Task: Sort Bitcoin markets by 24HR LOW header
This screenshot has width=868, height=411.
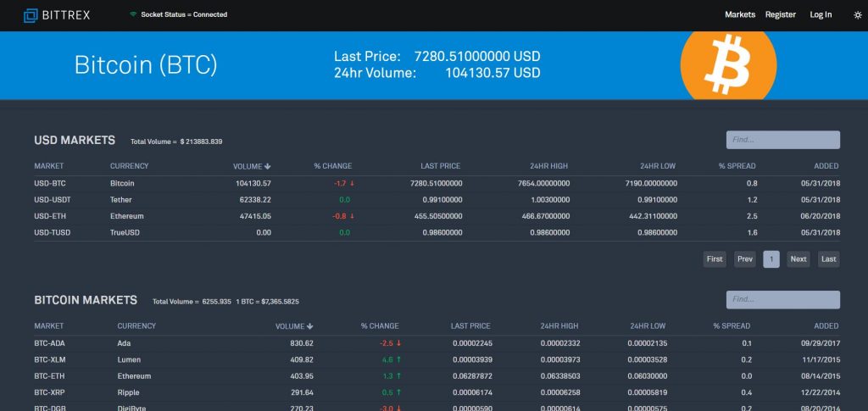Action: coord(648,325)
